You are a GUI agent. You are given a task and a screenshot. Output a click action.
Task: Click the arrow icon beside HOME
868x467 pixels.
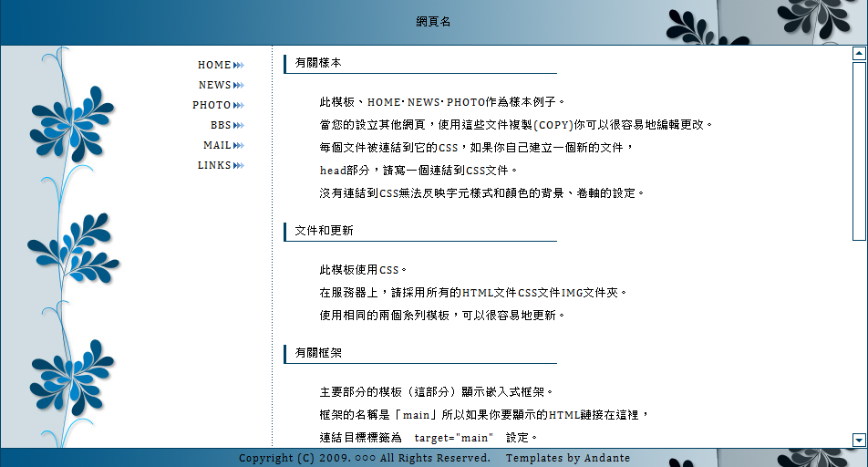coord(239,66)
